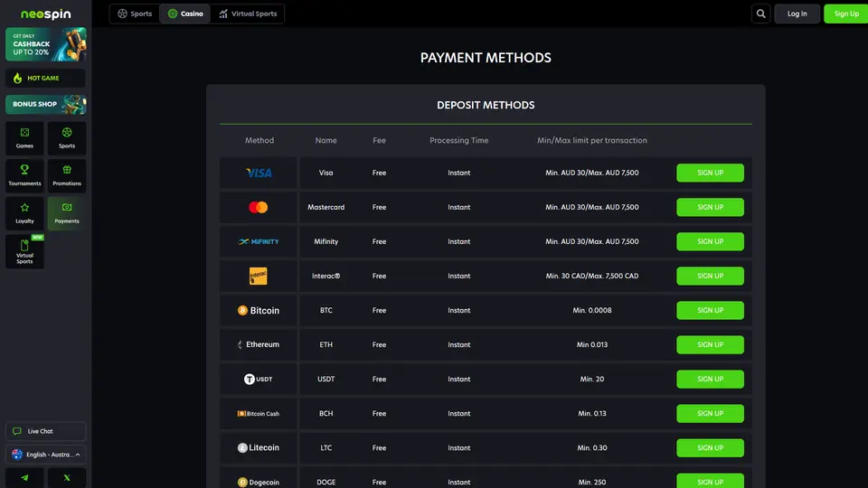
Task: Open the Hot Game flame item
Action: 45,78
